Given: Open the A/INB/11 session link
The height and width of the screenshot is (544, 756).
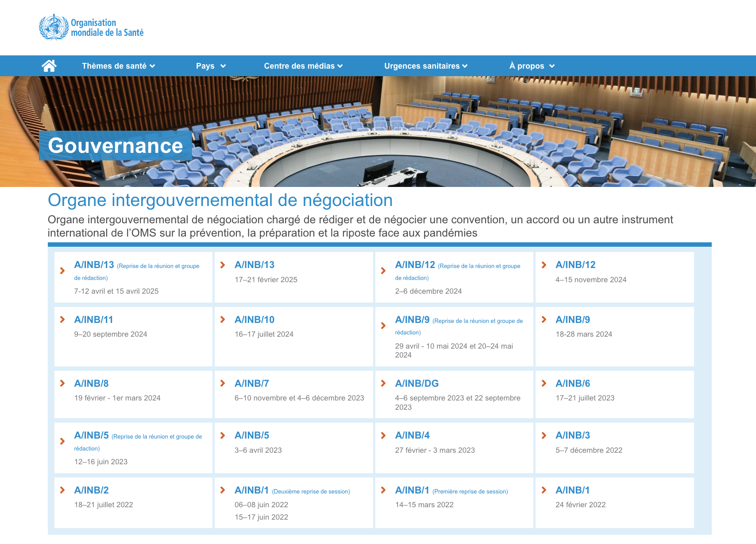Looking at the screenshot, I should pyautogui.click(x=93, y=319).
